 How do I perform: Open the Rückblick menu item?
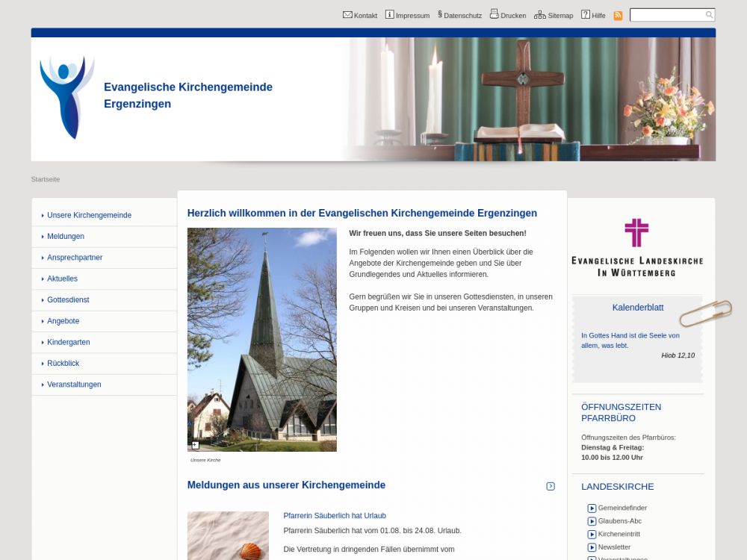coord(63,364)
